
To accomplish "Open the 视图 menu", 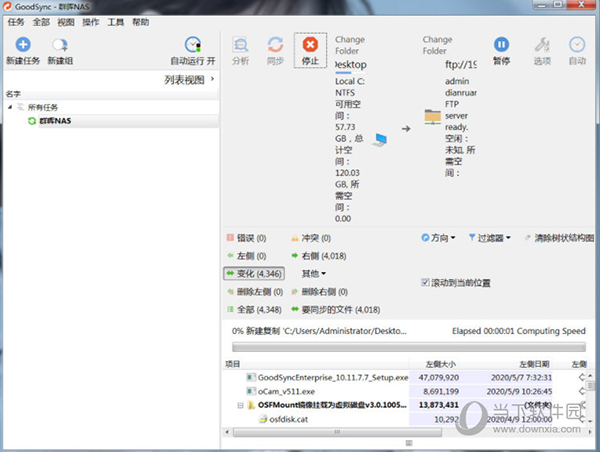I will coord(66,22).
